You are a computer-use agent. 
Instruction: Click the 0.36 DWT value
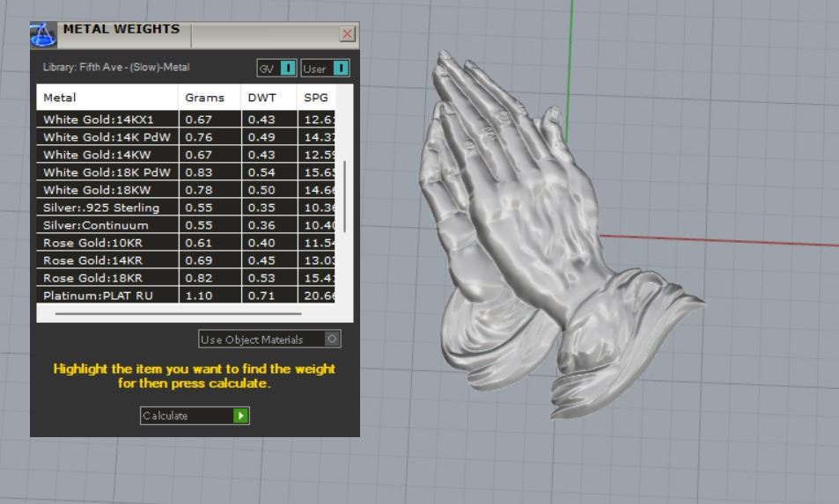coord(261,225)
